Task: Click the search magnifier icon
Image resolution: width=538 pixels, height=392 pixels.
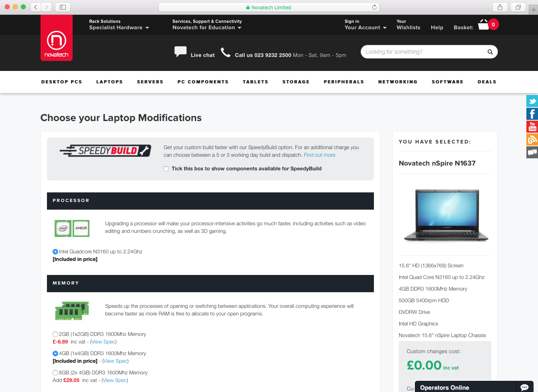Action: pyautogui.click(x=490, y=52)
